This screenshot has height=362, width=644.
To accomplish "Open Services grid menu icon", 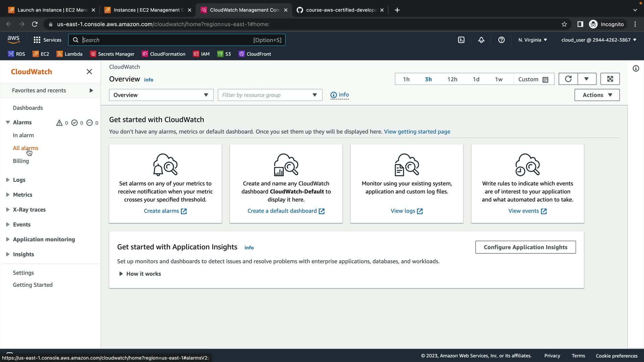I will tap(37, 40).
